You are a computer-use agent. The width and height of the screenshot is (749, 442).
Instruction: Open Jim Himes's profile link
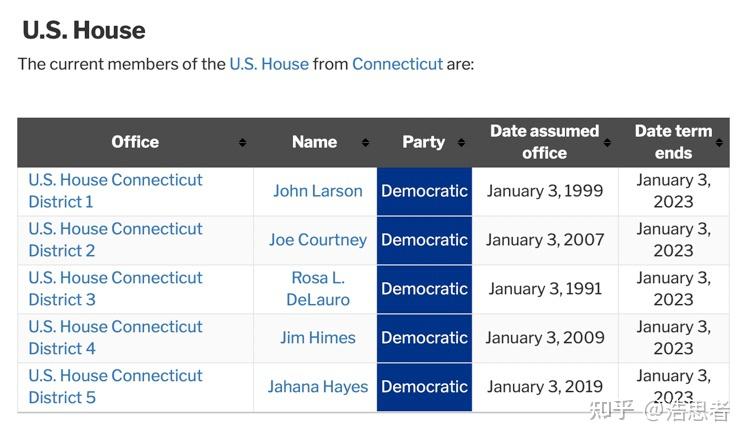point(318,338)
